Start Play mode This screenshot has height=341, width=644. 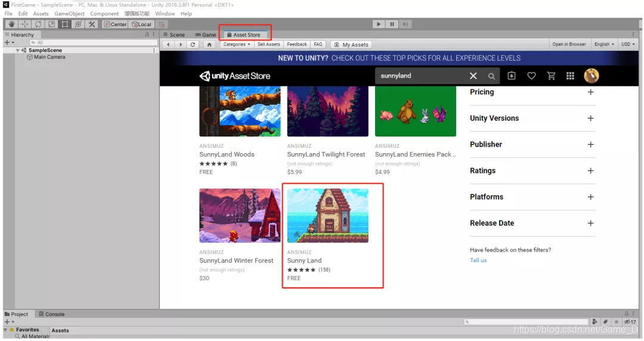(x=379, y=24)
